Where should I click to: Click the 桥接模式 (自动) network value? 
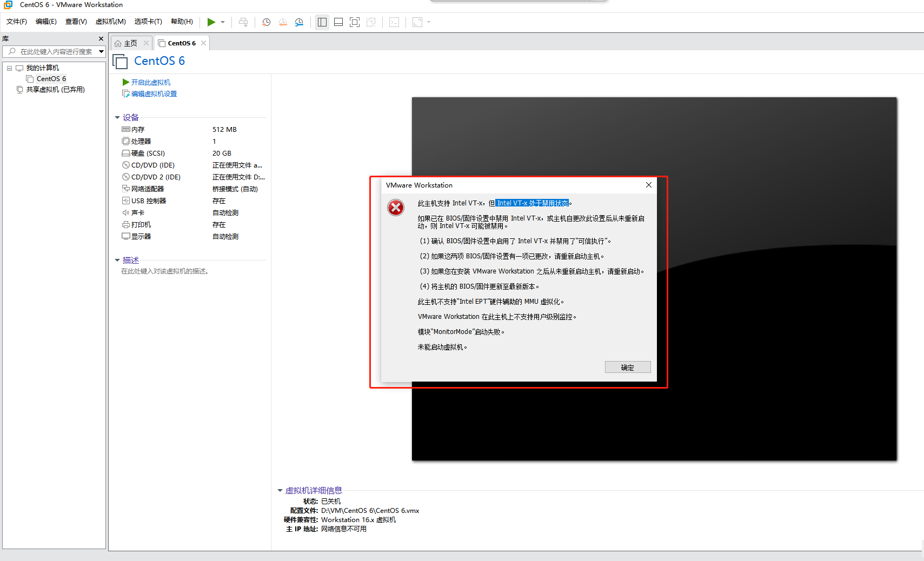[235, 189]
